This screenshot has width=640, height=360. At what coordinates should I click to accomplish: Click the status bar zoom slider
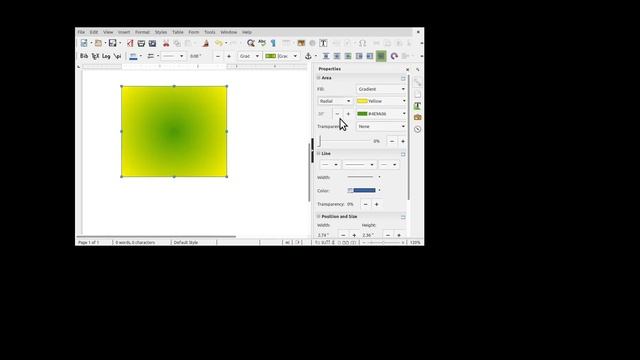(383, 242)
